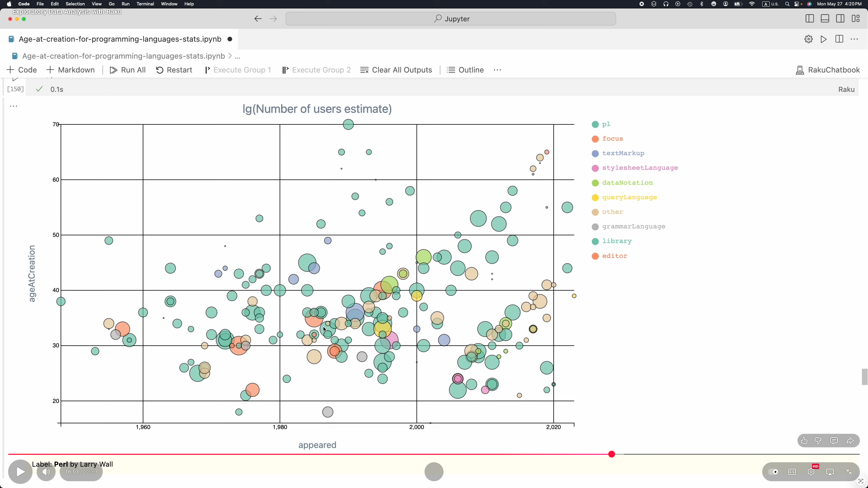
Task: Split the editor right
Action: [x=839, y=39]
